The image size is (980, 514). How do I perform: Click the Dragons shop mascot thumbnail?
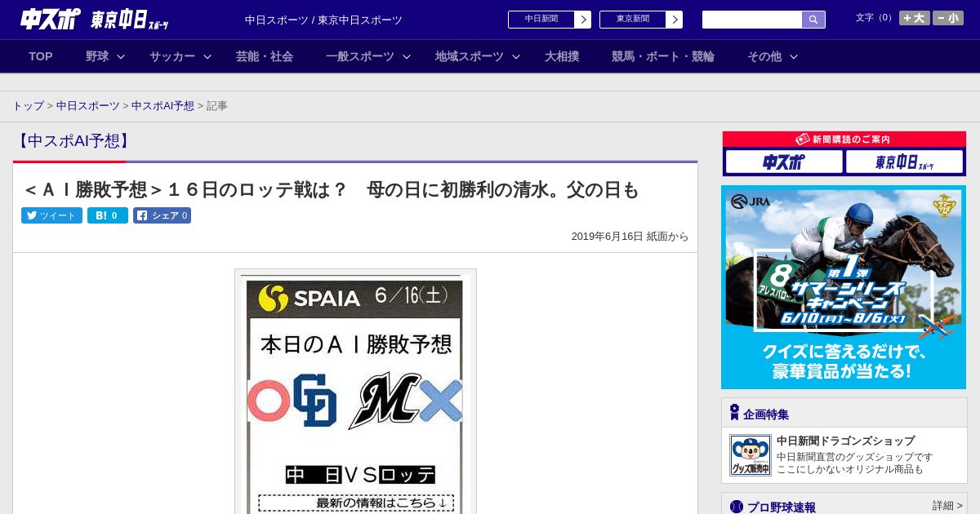pyautogui.click(x=751, y=455)
